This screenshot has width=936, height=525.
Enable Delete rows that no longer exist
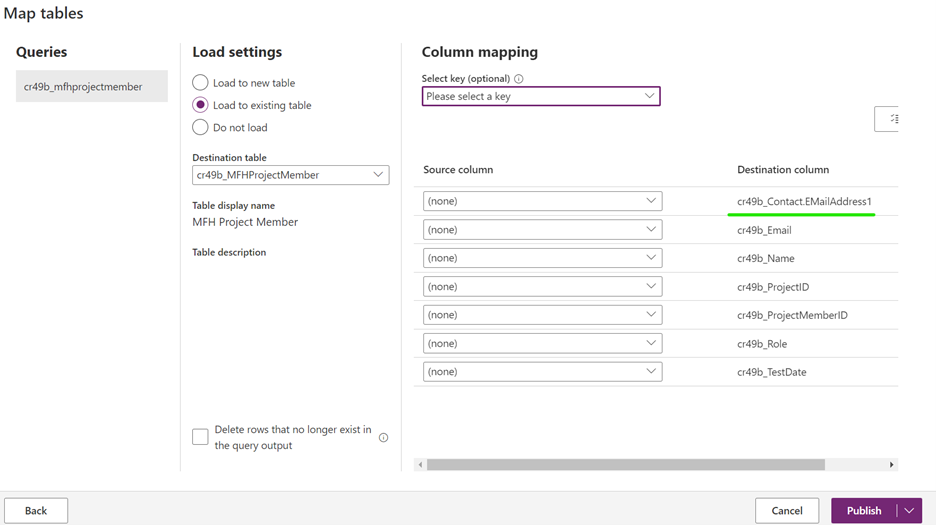point(200,437)
